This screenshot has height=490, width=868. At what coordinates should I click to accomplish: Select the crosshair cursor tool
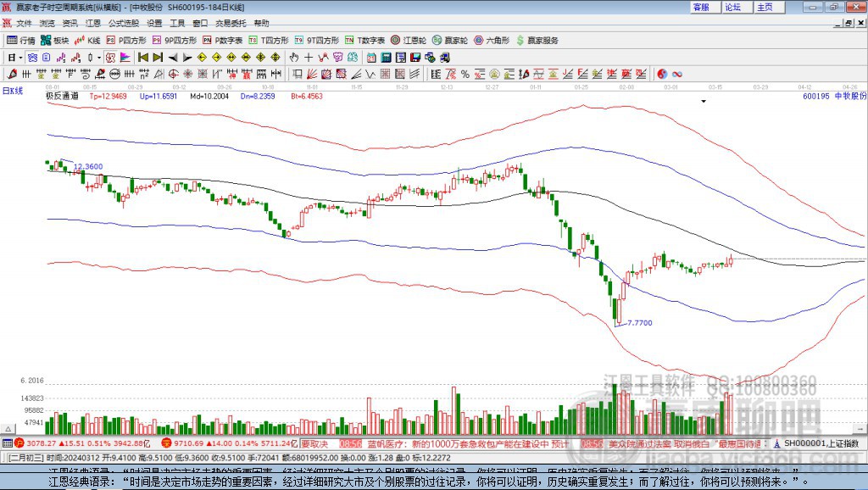point(309,58)
